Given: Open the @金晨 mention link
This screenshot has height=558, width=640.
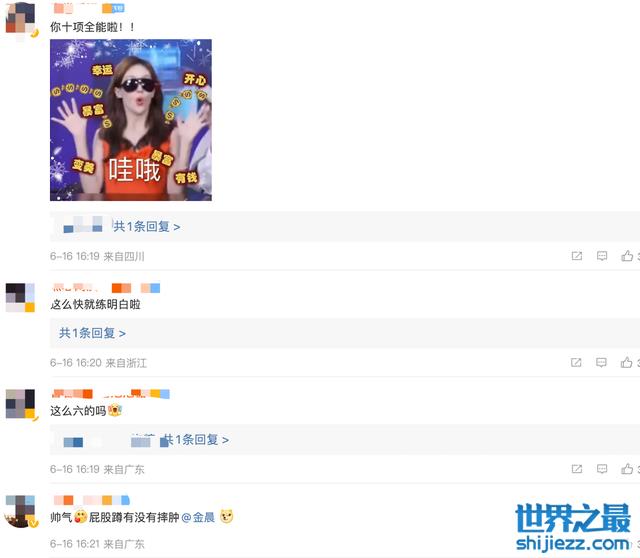Looking at the screenshot, I should tap(198, 517).
